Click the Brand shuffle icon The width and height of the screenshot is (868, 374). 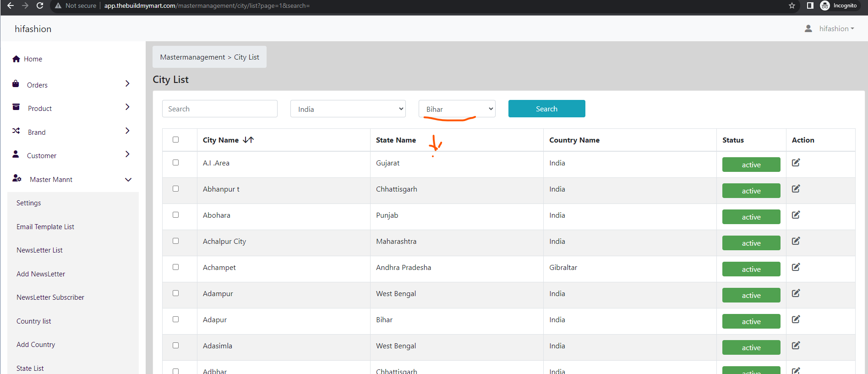click(x=16, y=131)
